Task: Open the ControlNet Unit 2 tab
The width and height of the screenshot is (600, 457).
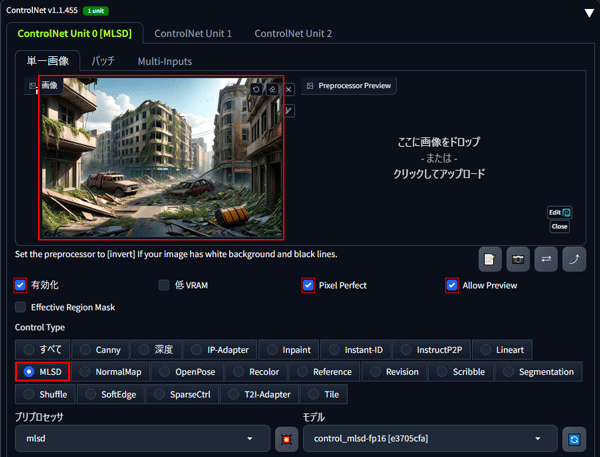Action: [x=293, y=34]
